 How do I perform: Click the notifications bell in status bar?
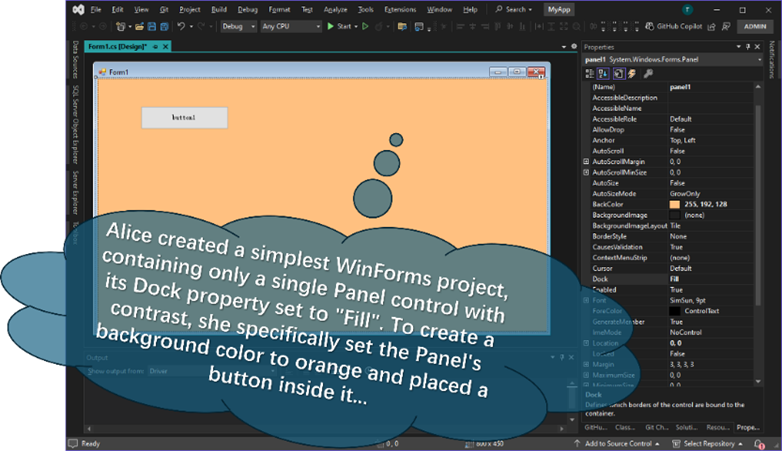pyautogui.click(x=759, y=444)
